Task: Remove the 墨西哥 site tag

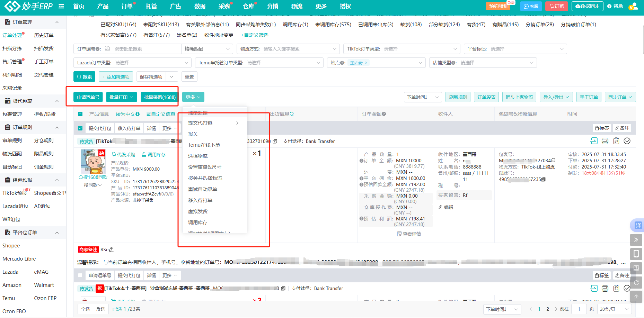Action: pos(366,63)
